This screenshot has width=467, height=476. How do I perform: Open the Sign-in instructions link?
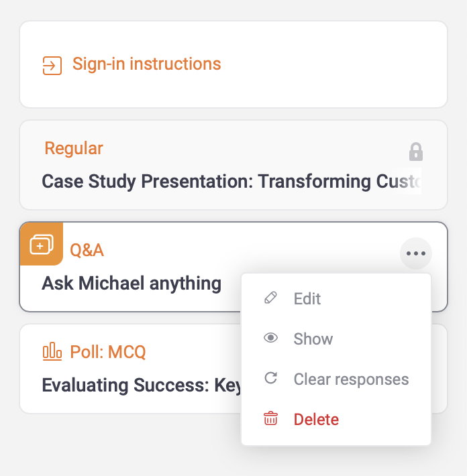point(146,64)
